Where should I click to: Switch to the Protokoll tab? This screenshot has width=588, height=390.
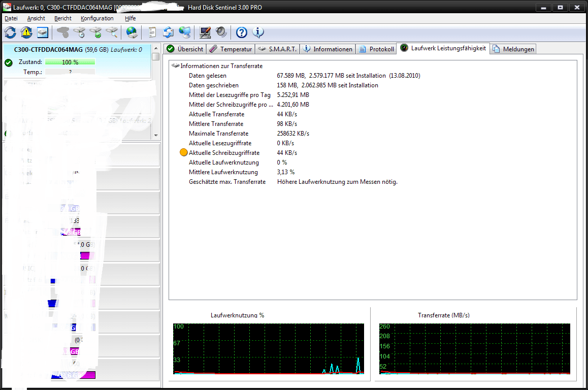(x=376, y=49)
